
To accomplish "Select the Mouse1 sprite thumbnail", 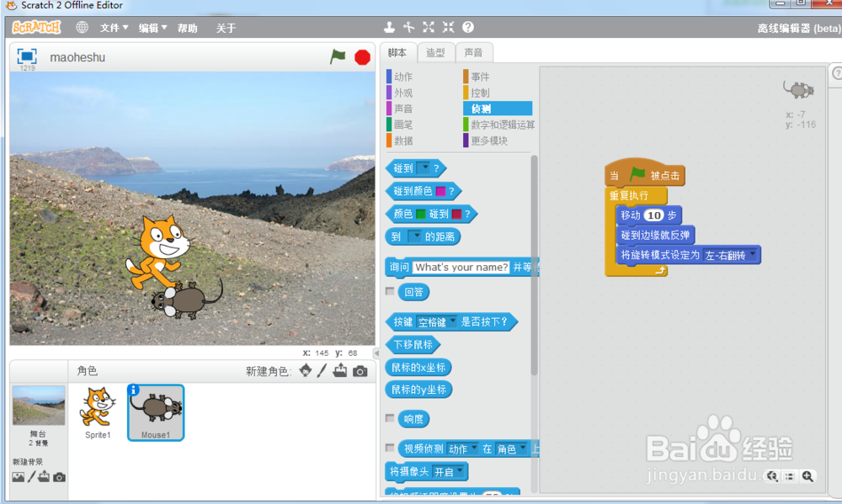I will click(x=156, y=412).
